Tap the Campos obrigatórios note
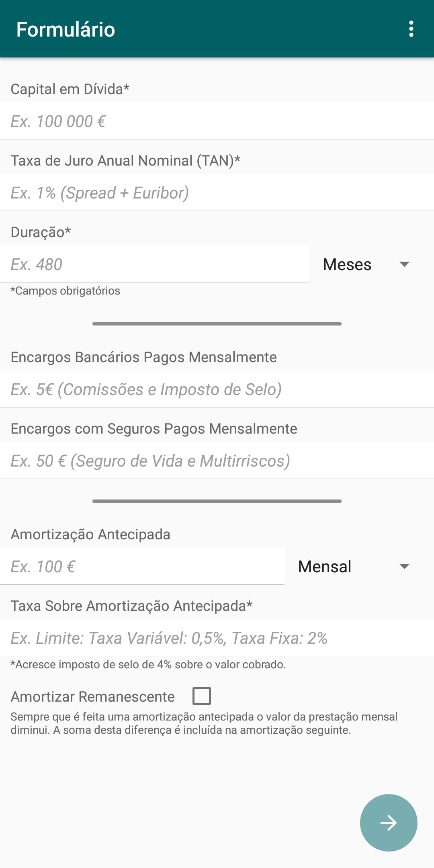Viewport: 434px width, 868px height. pos(65,291)
